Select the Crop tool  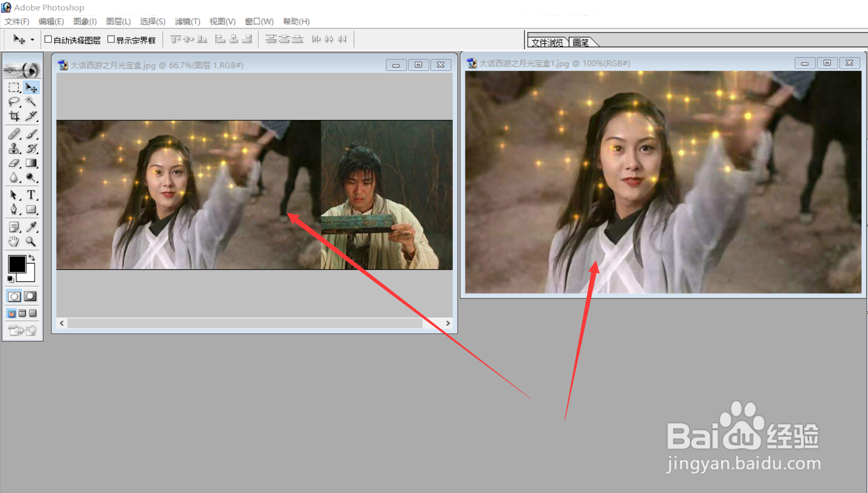pos(14,116)
